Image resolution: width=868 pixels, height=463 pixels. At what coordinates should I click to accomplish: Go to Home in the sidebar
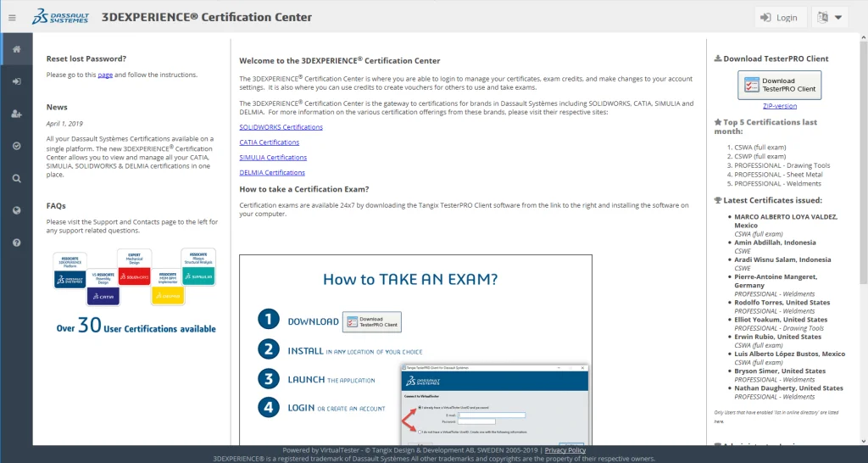point(17,48)
